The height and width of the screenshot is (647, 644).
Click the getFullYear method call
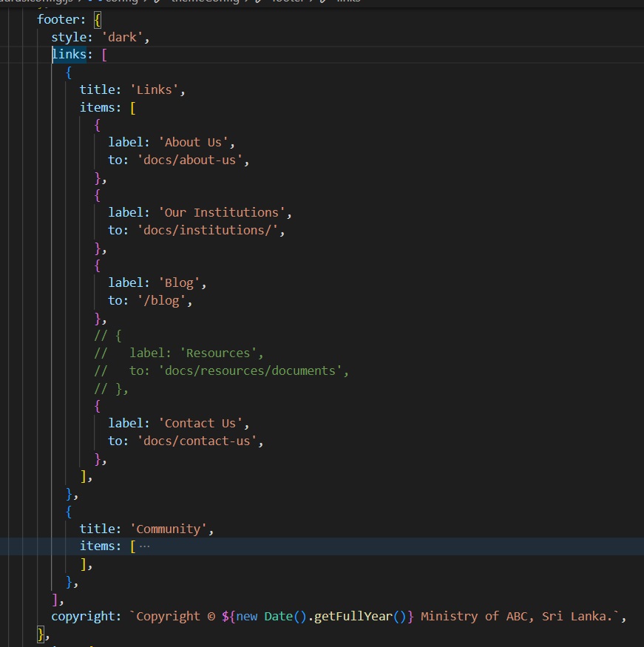(354, 616)
